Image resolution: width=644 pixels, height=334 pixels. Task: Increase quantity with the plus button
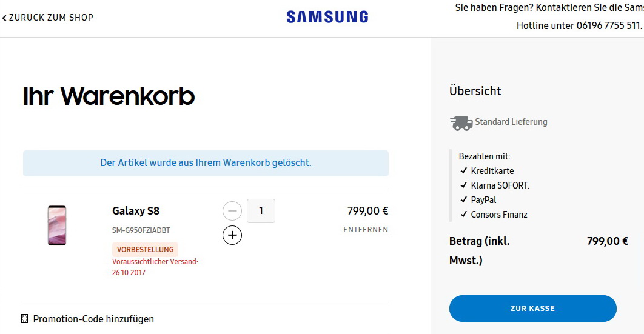point(232,235)
